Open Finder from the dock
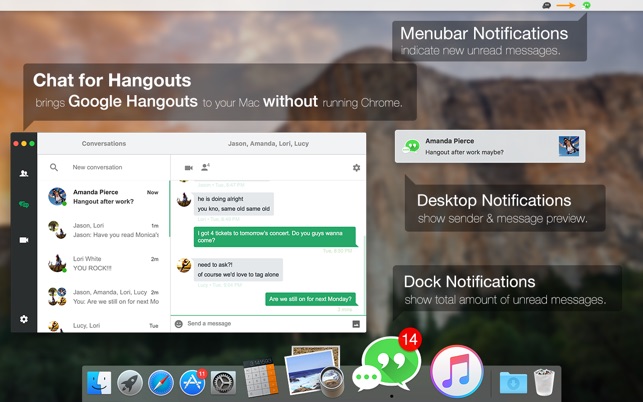The height and width of the screenshot is (402, 643). [99, 383]
